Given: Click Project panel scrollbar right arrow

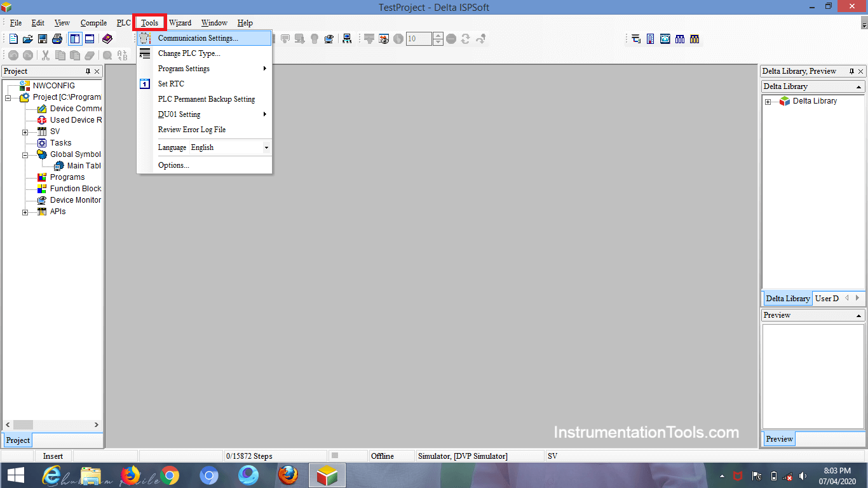Looking at the screenshot, I should click(97, 424).
